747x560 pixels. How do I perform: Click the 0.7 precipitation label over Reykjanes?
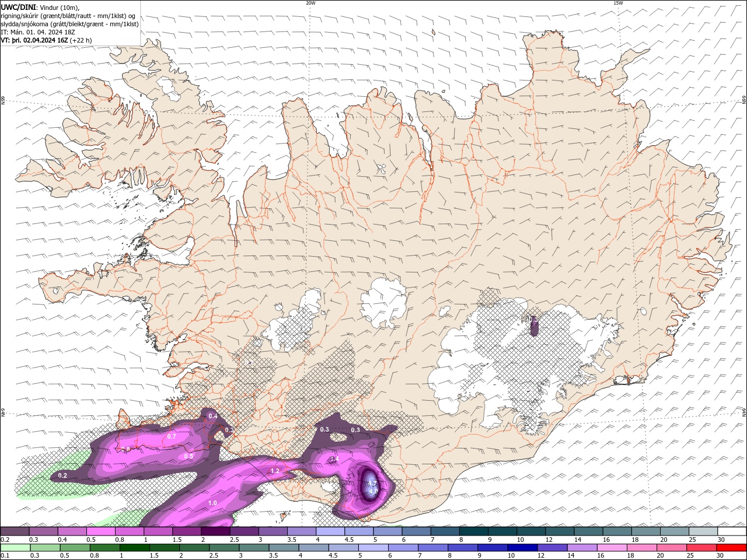[172, 436]
